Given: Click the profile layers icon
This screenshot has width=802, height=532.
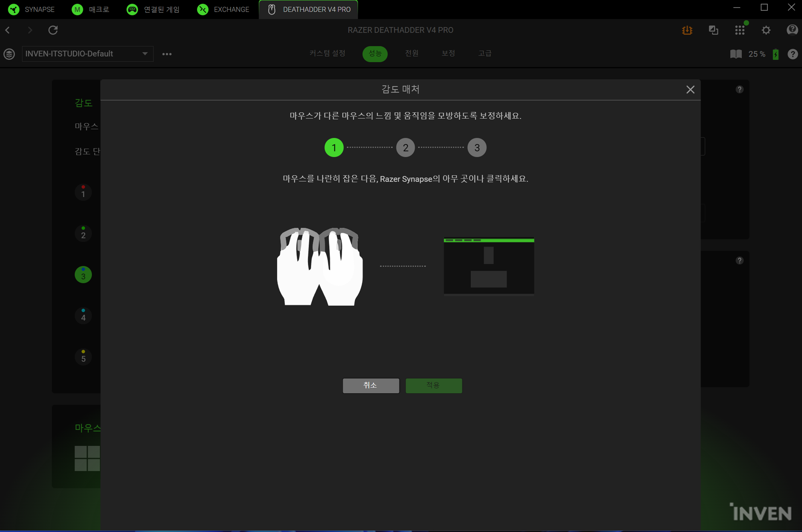Looking at the screenshot, I should pos(9,54).
